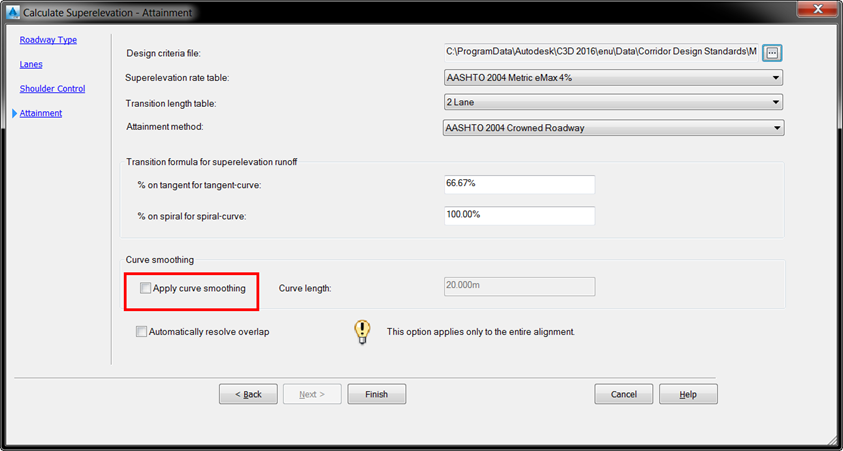Close the Calculate Superelevation dialog
Image resolution: width=843 pixels, height=451 pixels.
(x=818, y=9)
